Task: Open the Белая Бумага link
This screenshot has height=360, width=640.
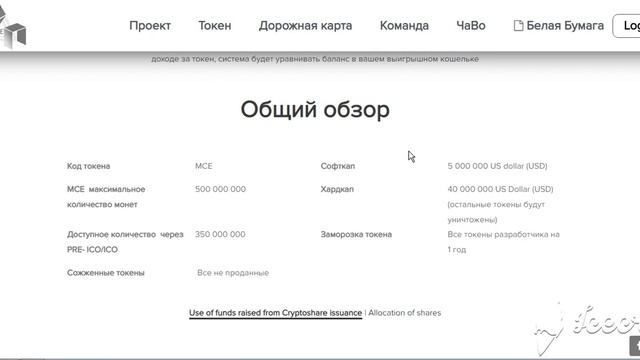Action: 565,26
